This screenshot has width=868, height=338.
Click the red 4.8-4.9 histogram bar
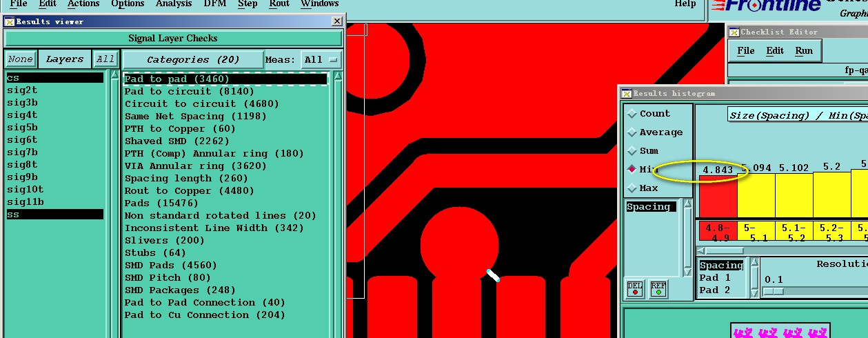718,197
